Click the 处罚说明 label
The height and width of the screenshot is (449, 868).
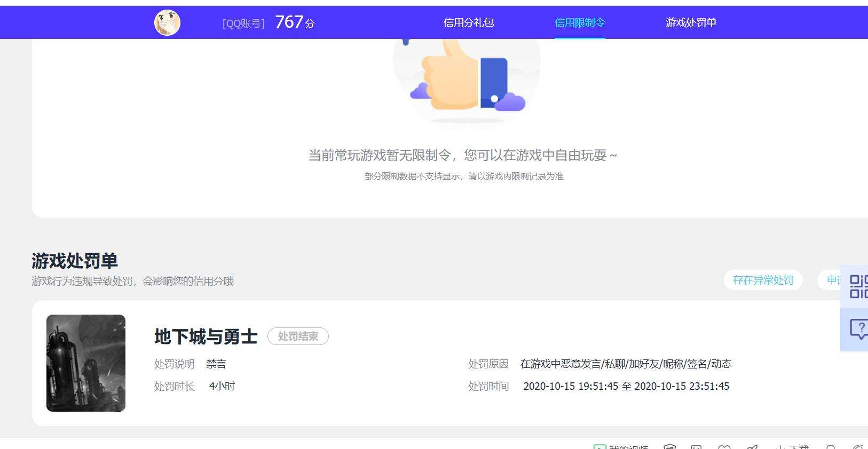174,364
